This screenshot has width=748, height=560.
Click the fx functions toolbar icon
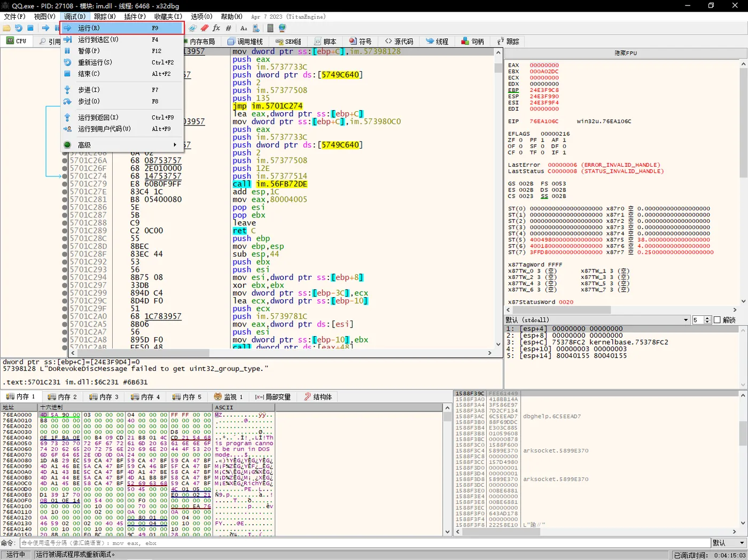coord(216,28)
